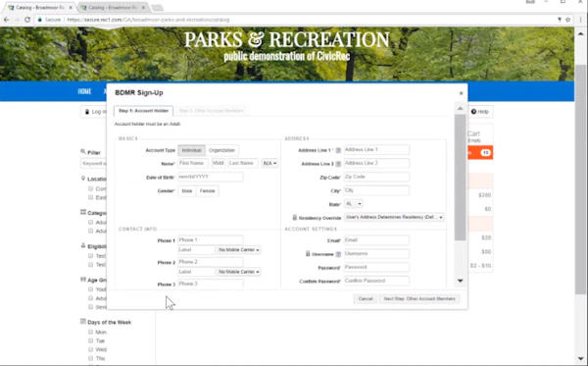The height and width of the screenshot is (366, 588).
Task: Click the orange cart button with 10 badge
Action: point(480,152)
